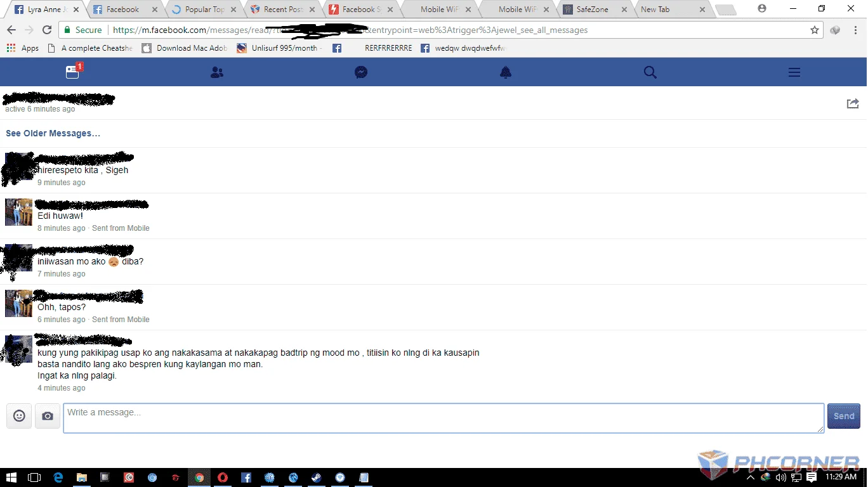Click 'Ingat ka nlng palagi.' message line
868x487 pixels.
click(x=77, y=375)
